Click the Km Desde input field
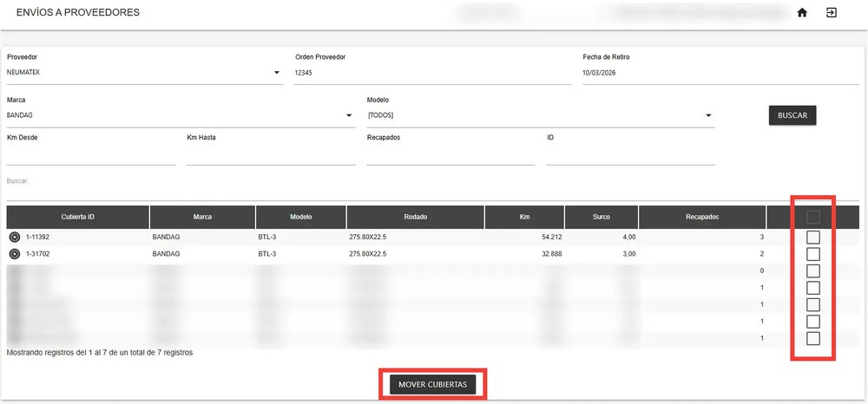The image size is (868, 404). point(91,154)
